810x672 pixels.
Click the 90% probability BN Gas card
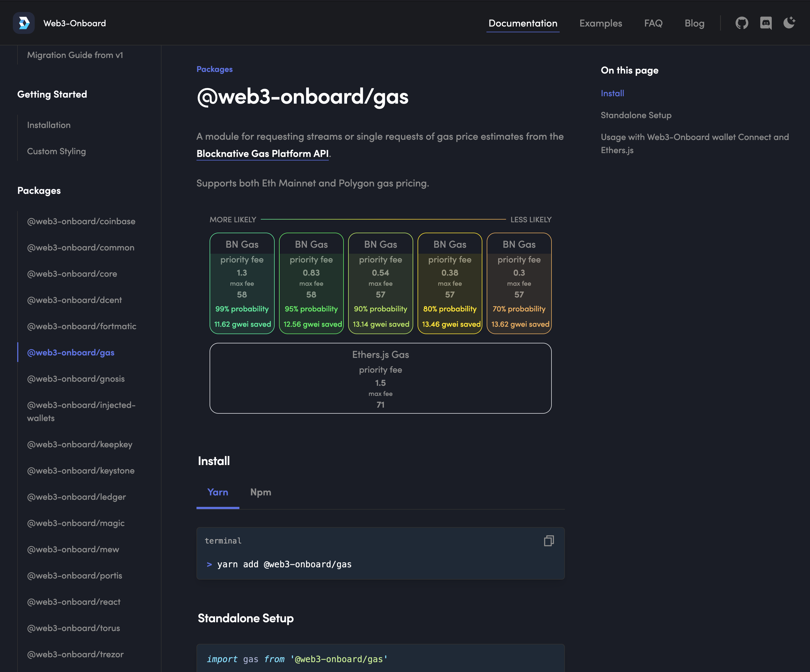(380, 283)
